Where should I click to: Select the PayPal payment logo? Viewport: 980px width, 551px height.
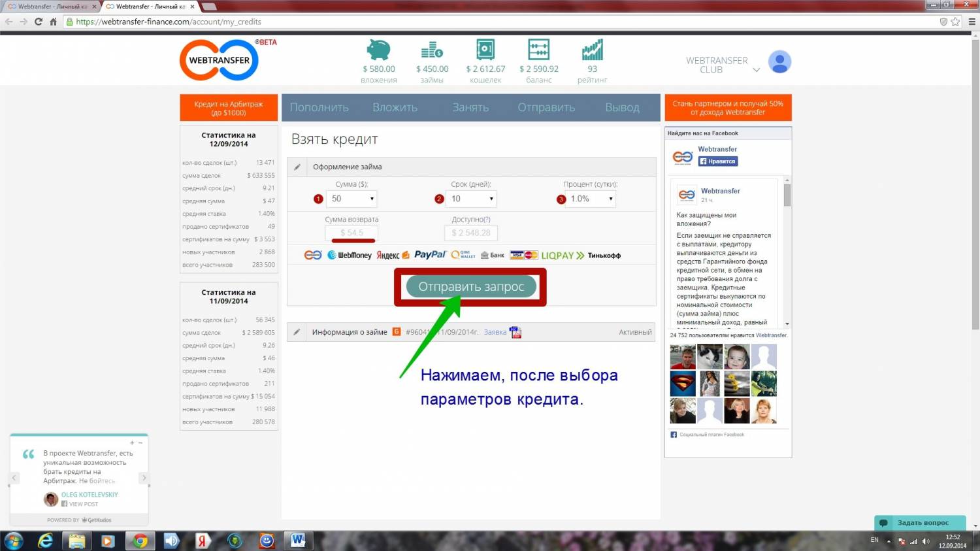pyautogui.click(x=430, y=255)
